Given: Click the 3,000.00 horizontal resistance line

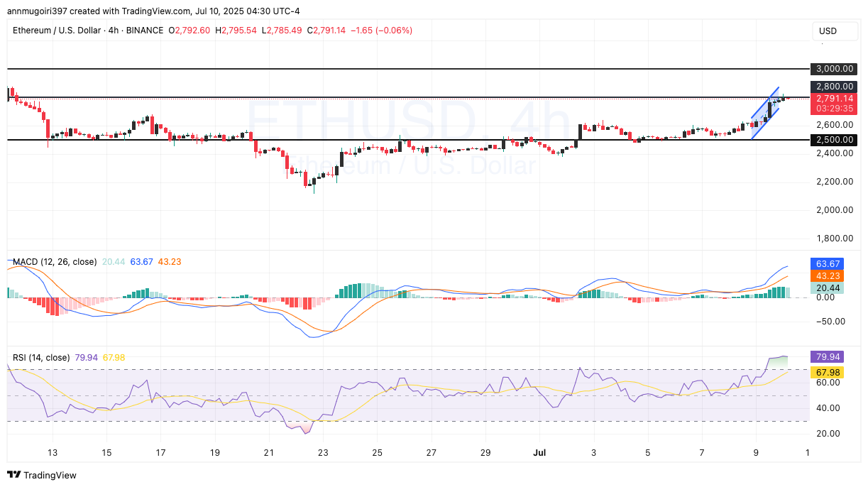Looking at the screenshot, I should click(x=408, y=69).
